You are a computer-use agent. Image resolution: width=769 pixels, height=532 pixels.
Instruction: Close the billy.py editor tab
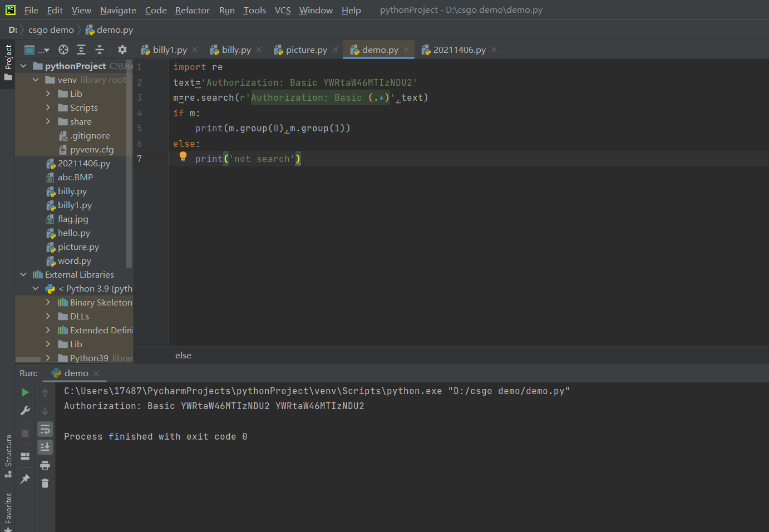259,50
